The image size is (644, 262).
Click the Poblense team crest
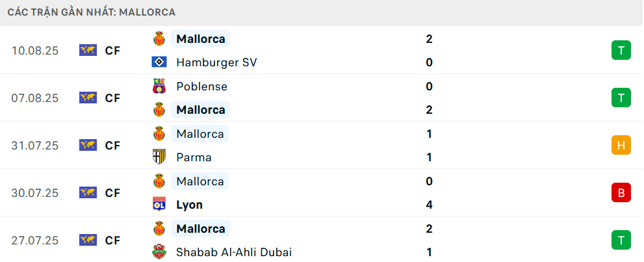point(159,86)
